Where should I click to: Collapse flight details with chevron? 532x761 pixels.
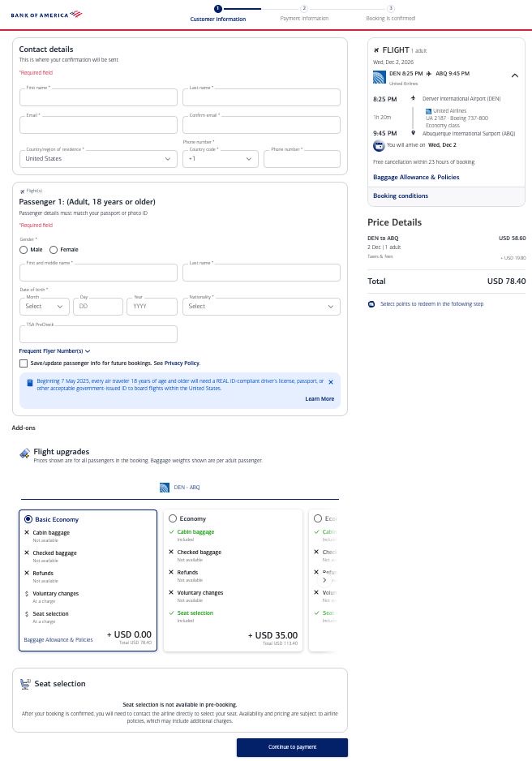coord(515,75)
